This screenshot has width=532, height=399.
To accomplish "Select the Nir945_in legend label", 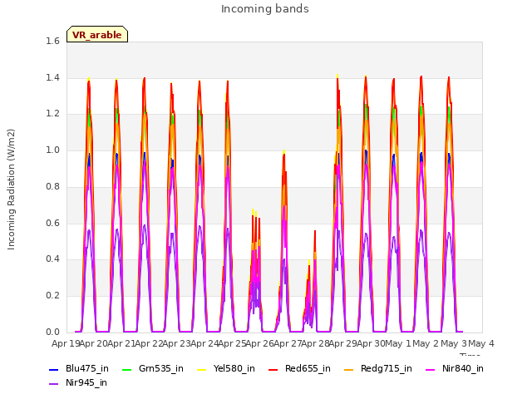I will click(x=86, y=383).
